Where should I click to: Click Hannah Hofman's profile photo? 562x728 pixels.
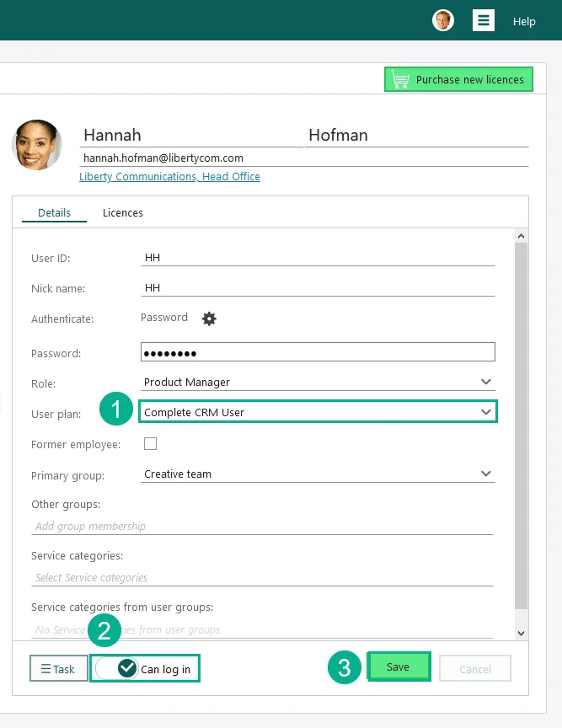click(37, 145)
